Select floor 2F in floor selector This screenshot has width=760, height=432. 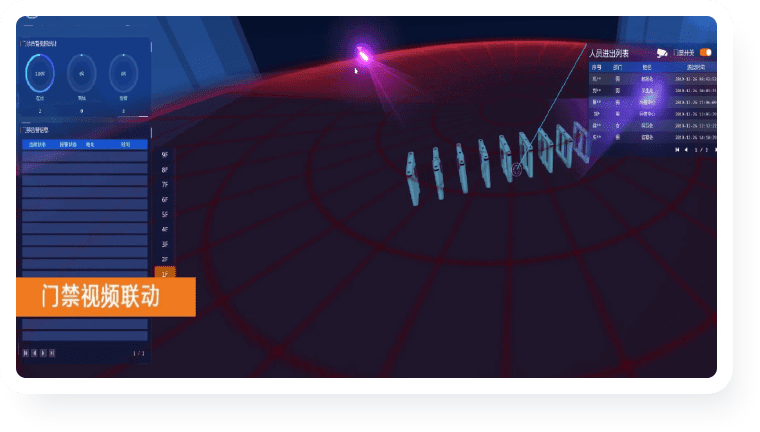click(165, 259)
